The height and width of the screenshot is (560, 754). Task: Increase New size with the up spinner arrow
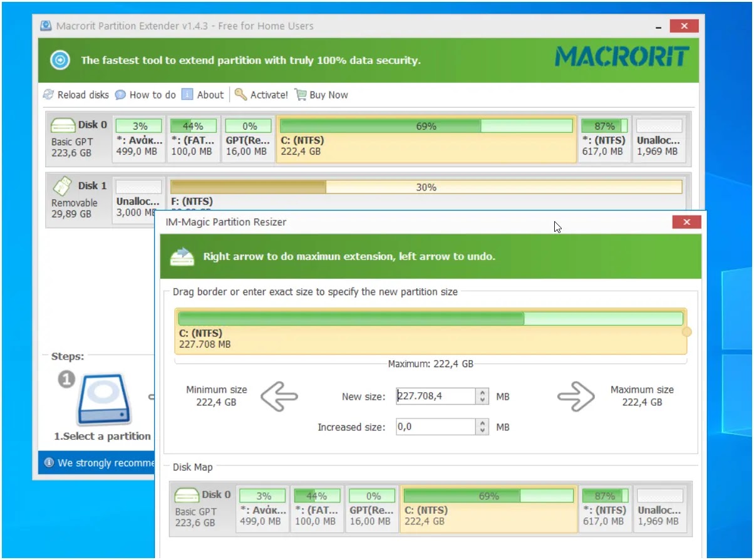click(482, 392)
